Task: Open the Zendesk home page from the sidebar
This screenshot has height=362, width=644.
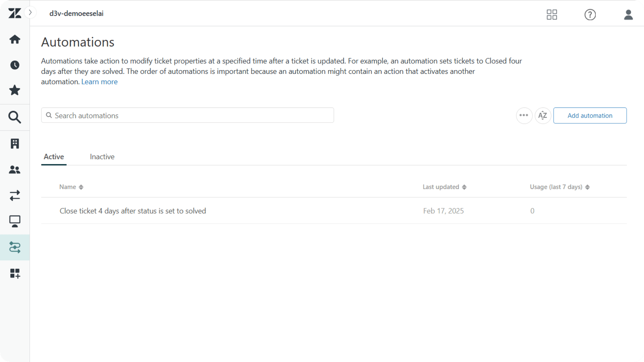Action: (15, 39)
